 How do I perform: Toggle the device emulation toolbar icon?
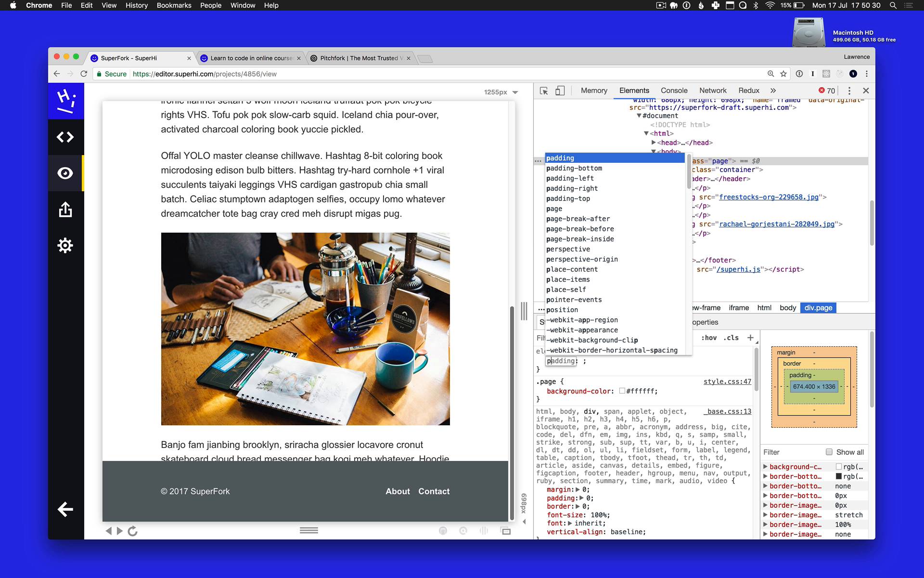tap(560, 91)
